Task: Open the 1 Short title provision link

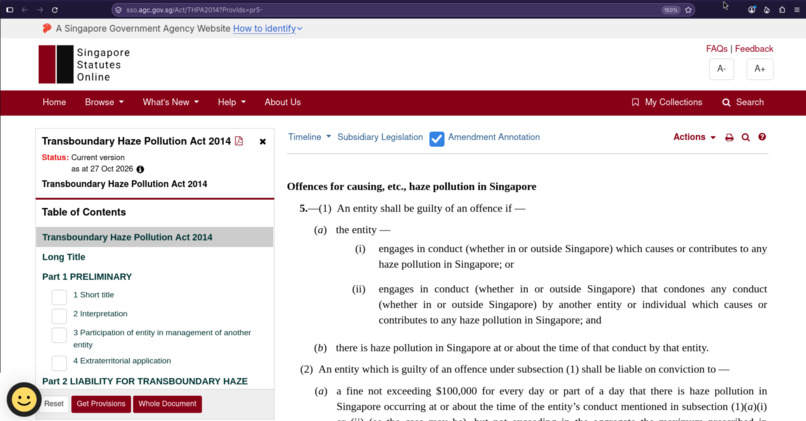Action: [x=94, y=295]
